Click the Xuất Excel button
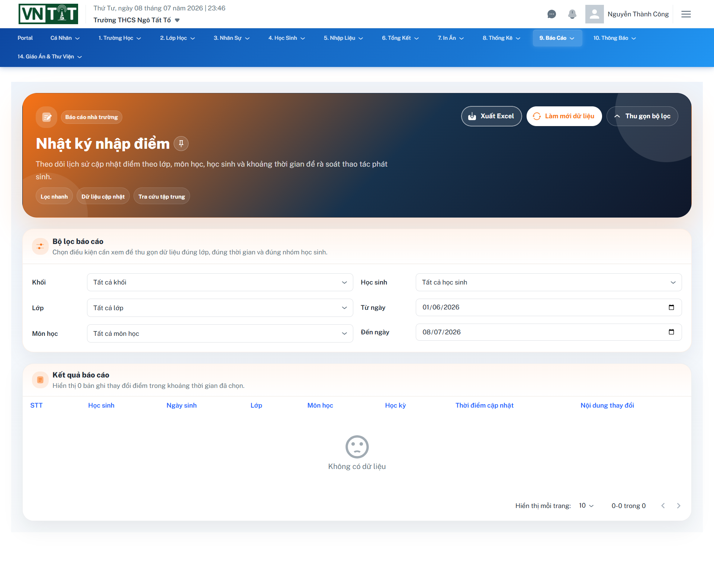The image size is (714, 588). pyautogui.click(x=491, y=116)
